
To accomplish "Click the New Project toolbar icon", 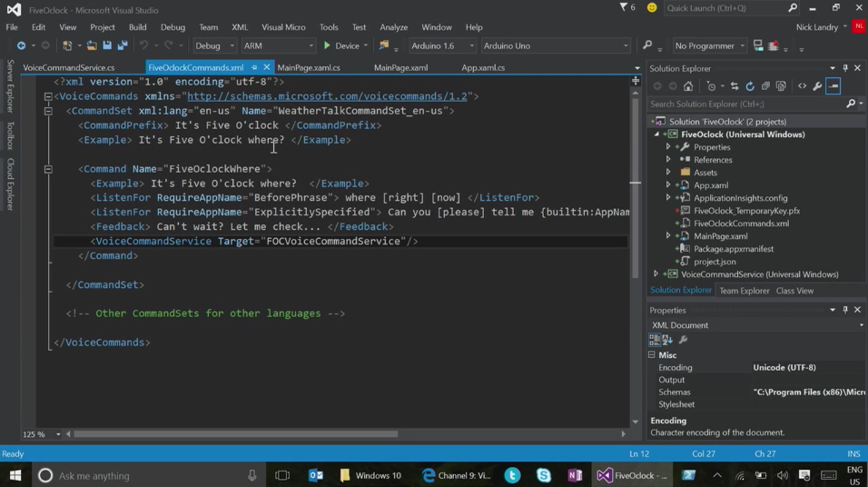I will [67, 46].
